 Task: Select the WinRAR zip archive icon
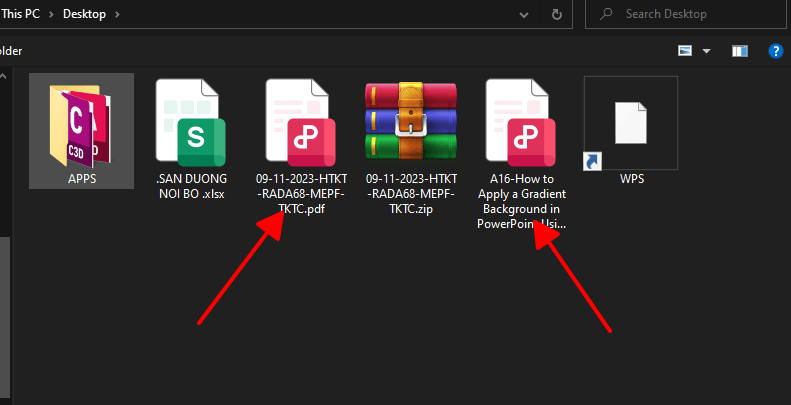411,121
